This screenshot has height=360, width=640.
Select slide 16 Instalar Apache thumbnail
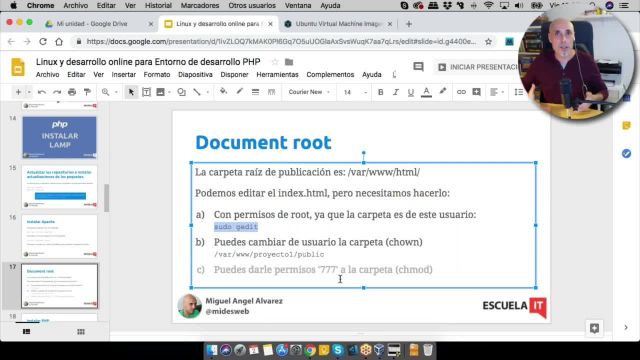[60, 236]
